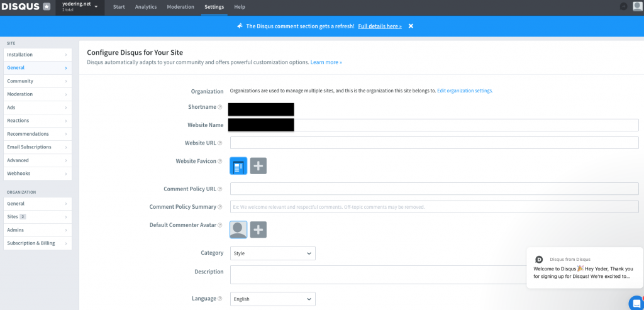Click the Website Name input field
Screen dimensions: 644x310
point(434,125)
